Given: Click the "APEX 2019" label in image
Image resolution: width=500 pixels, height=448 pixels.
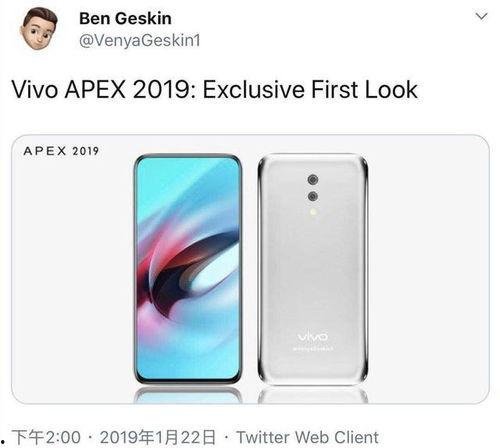Looking at the screenshot, I should [61, 151].
